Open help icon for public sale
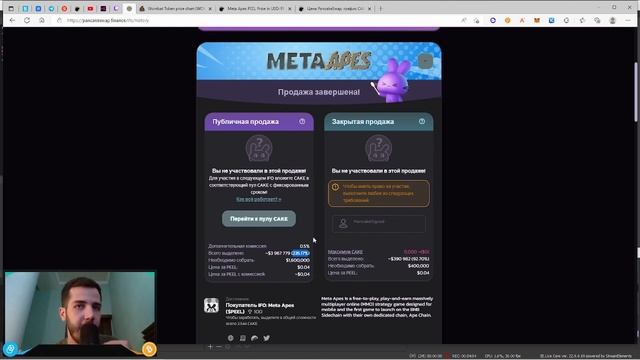This screenshot has width=640, height=360. [x=302, y=122]
